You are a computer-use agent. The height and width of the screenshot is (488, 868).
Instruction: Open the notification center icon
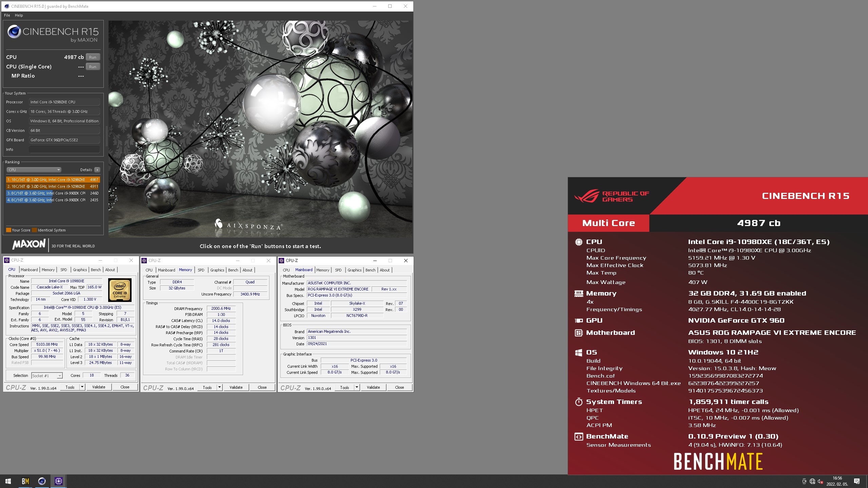pyautogui.click(x=857, y=481)
